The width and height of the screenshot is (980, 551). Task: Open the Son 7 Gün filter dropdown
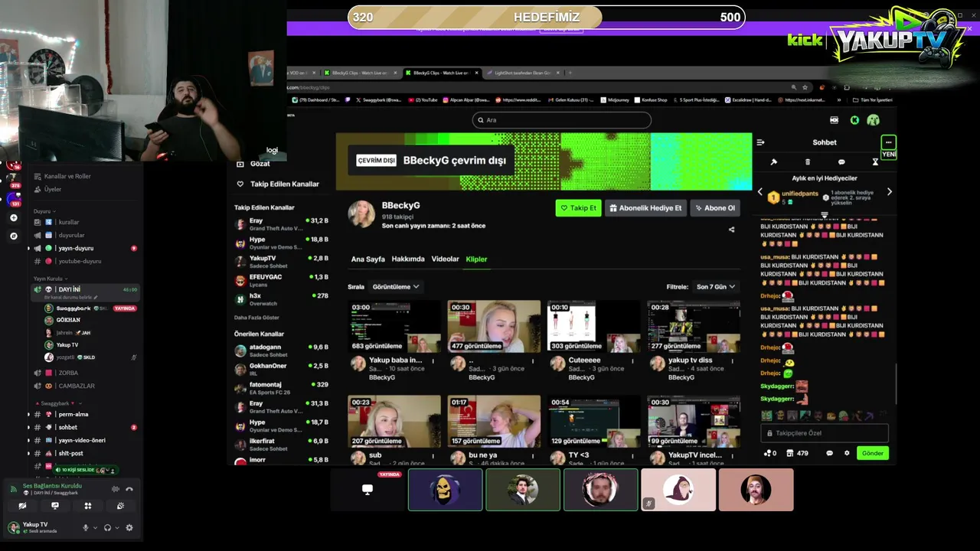(x=716, y=287)
